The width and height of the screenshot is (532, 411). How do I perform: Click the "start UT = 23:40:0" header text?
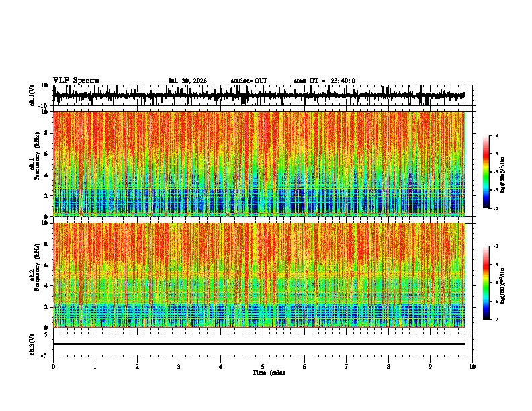click(324, 81)
